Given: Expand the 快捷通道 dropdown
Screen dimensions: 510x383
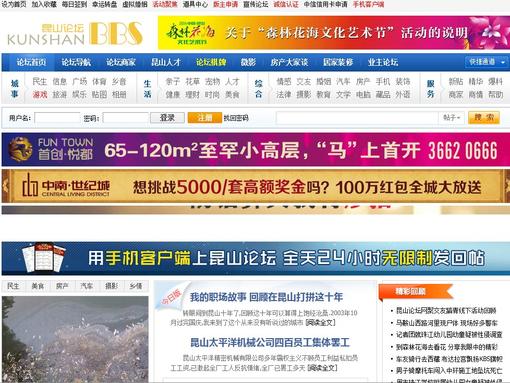Looking at the screenshot, I should tap(486, 62).
